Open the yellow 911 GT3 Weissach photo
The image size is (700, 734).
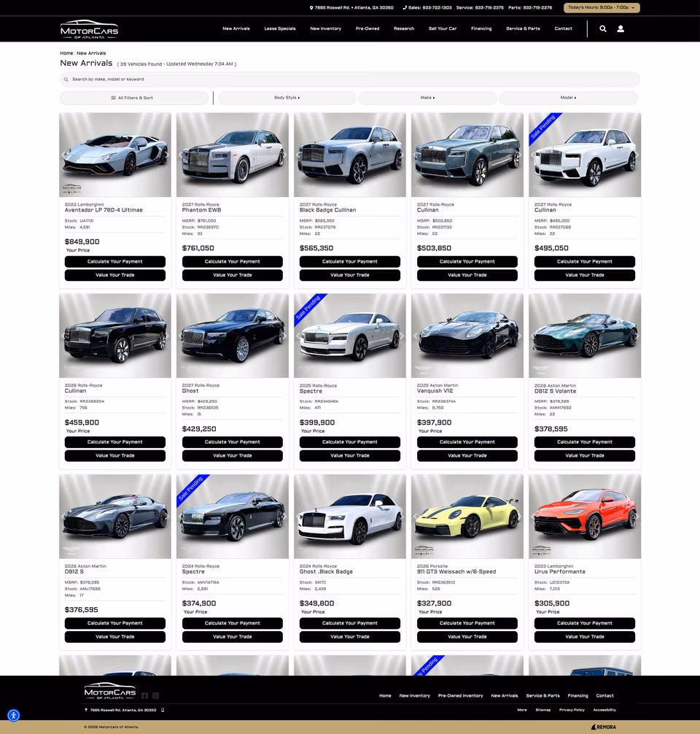[x=467, y=517]
